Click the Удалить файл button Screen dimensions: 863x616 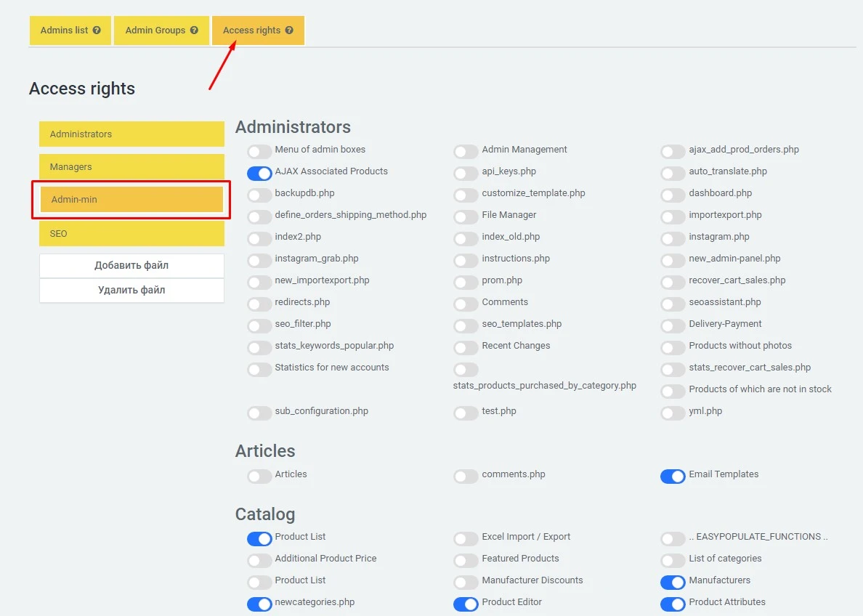coord(131,291)
